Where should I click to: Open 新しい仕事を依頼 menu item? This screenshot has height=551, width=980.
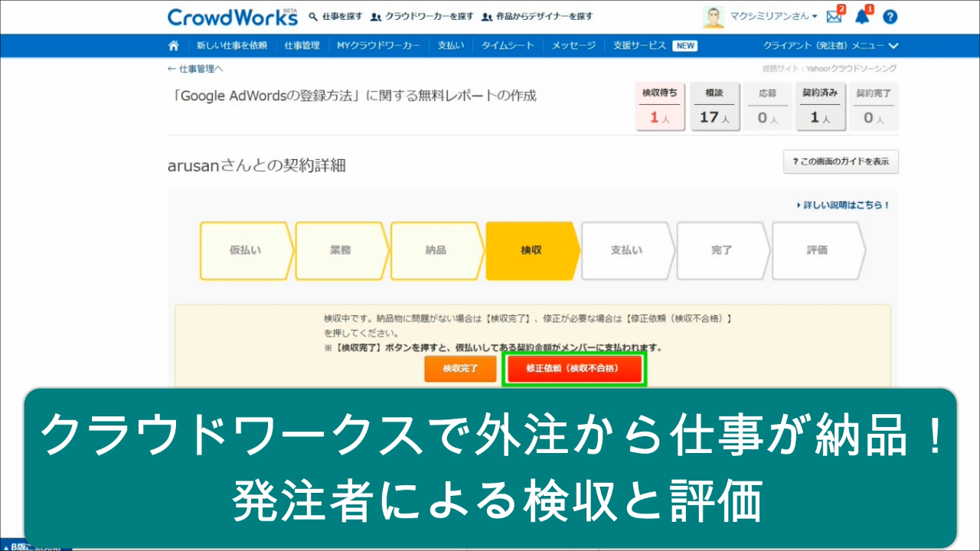coord(231,45)
